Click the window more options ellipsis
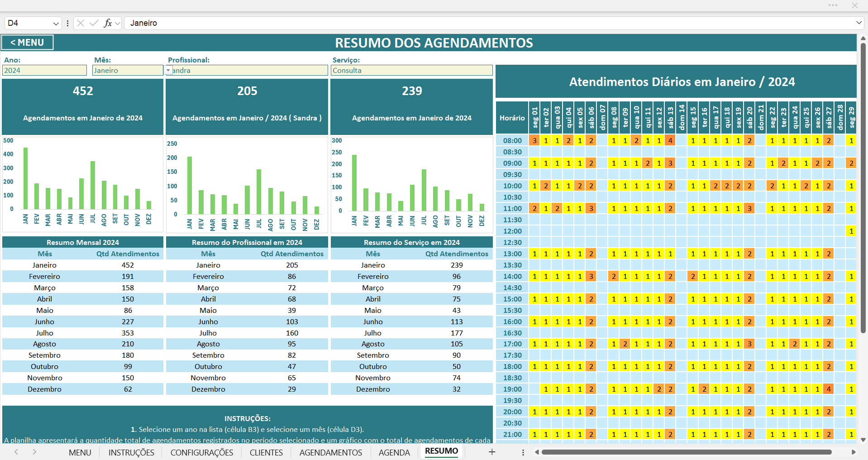 point(833,5)
